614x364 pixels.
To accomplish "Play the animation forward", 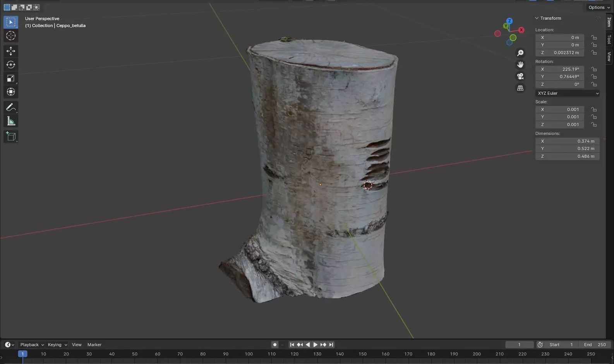I will click(x=316, y=345).
